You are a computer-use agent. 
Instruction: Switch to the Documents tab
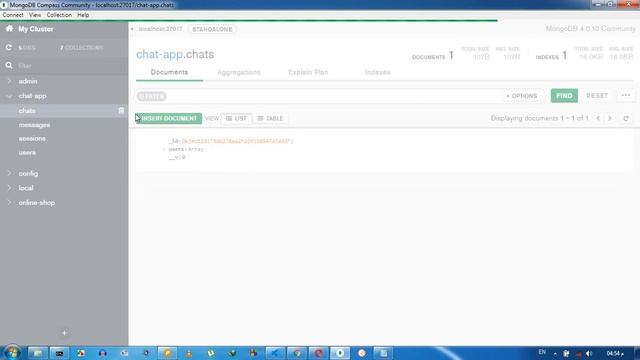169,72
